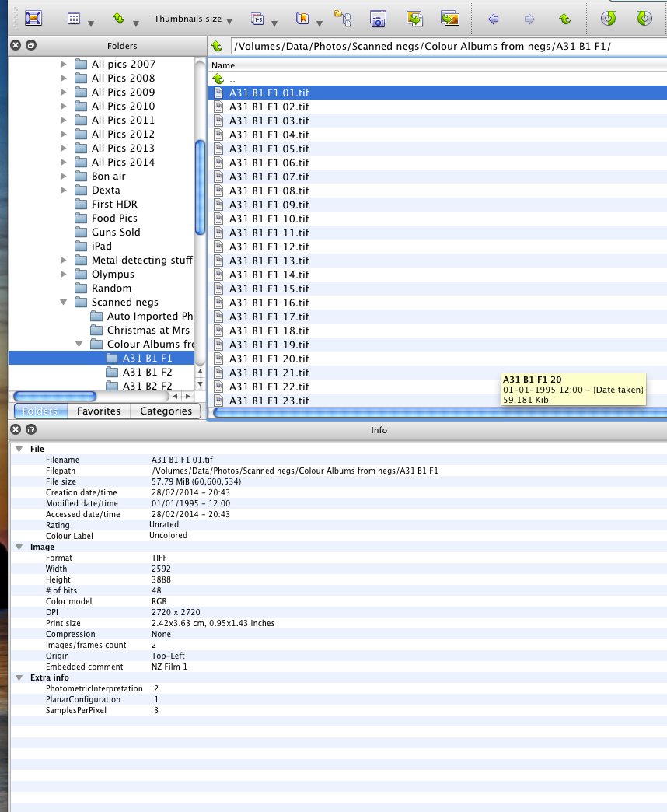Click the capture screenshot camera icon

click(x=379, y=19)
